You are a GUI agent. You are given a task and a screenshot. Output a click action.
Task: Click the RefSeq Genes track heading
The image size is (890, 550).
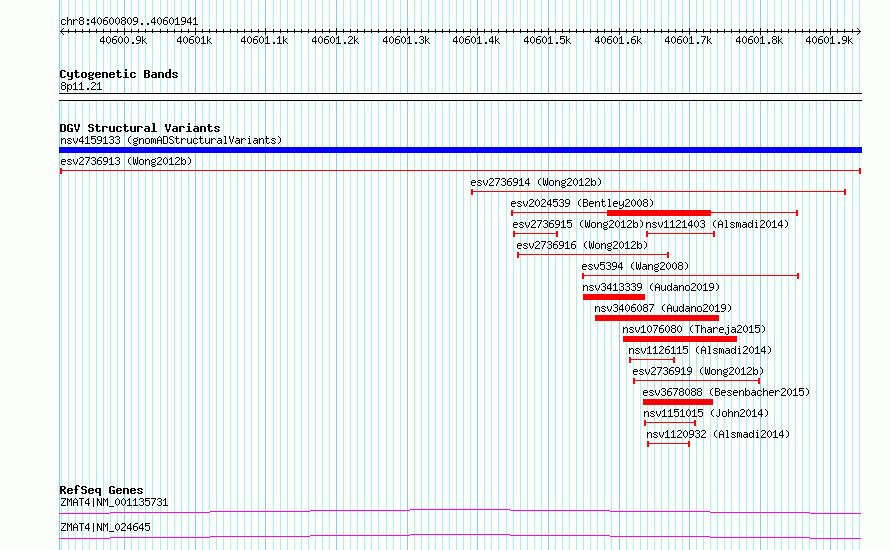coord(101,490)
